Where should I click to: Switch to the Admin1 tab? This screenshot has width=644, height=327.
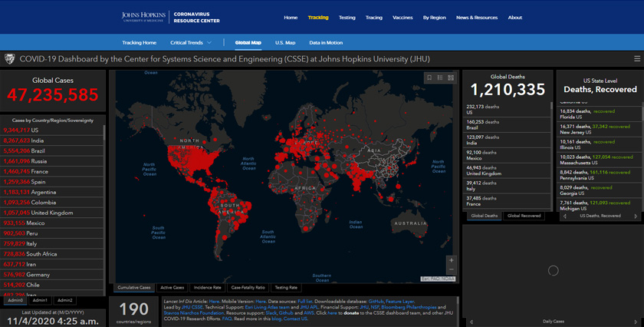[40, 300]
